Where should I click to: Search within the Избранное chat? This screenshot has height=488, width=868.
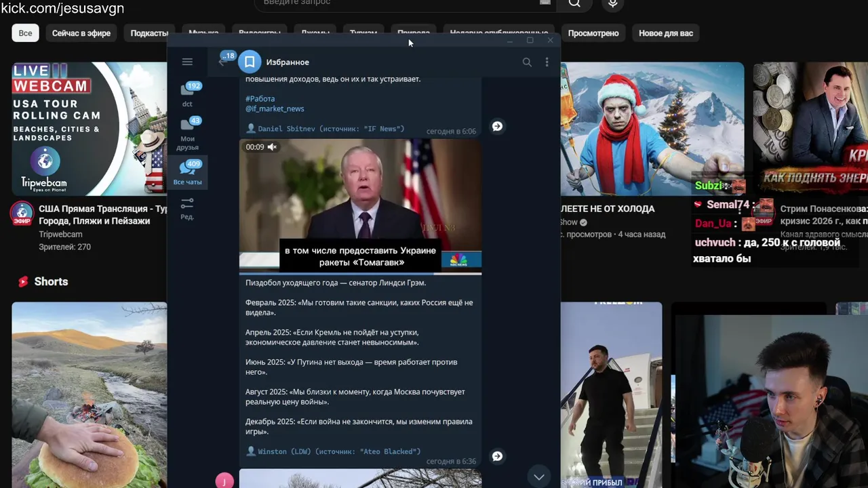pos(527,62)
